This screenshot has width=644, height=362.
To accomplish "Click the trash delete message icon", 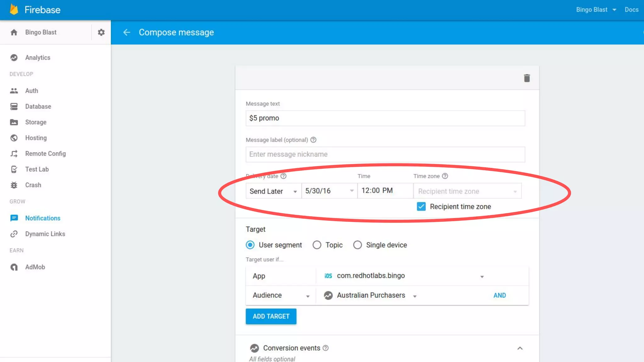I will pos(527,78).
